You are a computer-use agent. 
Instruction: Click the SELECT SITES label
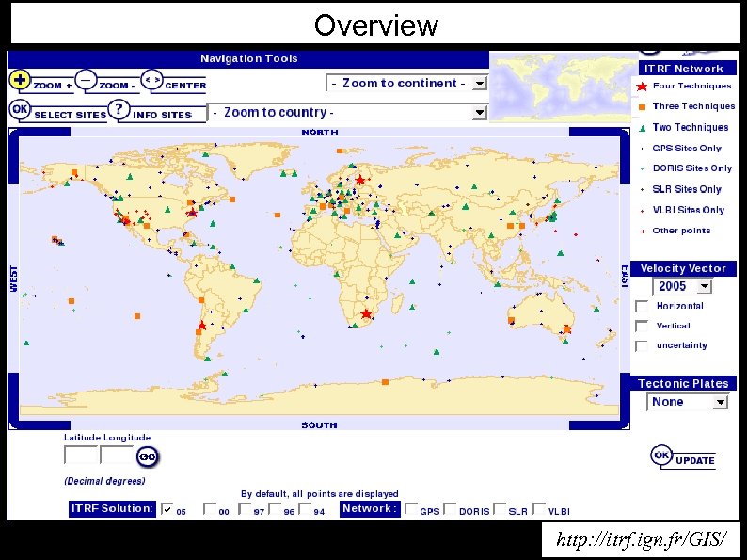pos(70,115)
